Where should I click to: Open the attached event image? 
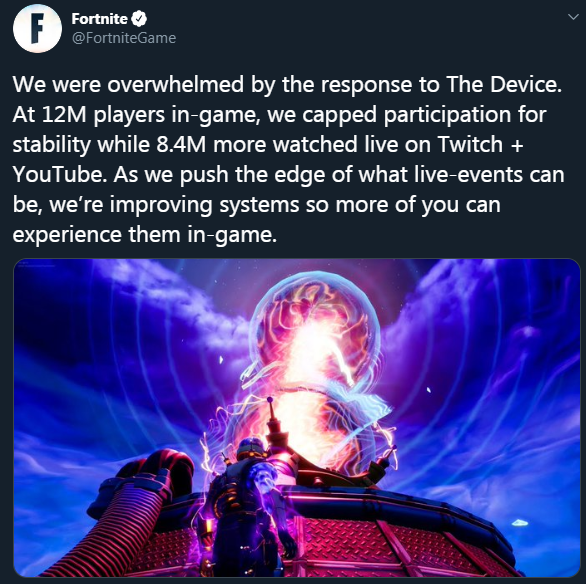click(x=297, y=418)
